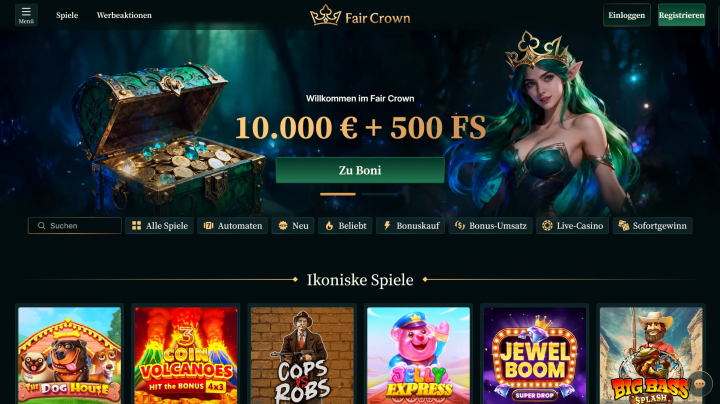This screenshot has height=404, width=720.
Task: Click the Einloggen button
Action: coord(626,15)
